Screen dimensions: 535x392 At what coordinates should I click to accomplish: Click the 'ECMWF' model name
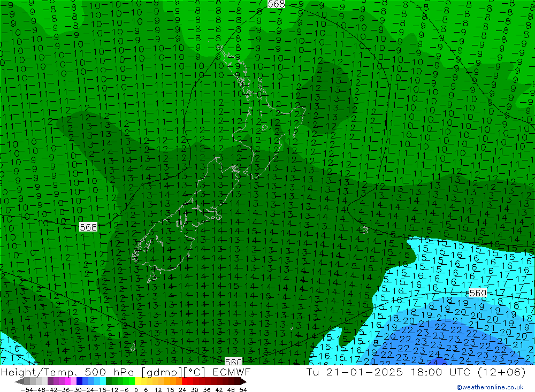point(232,372)
